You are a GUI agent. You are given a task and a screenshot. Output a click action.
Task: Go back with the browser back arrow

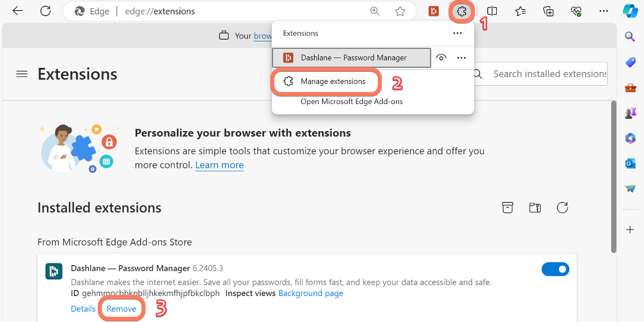(18, 11)
